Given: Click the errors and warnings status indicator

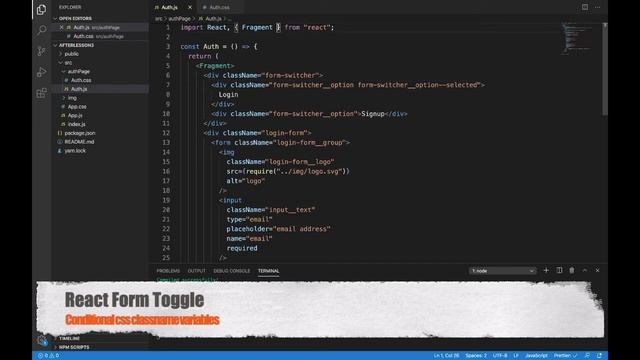Looking at the screenshot, I should click(49, 356).
